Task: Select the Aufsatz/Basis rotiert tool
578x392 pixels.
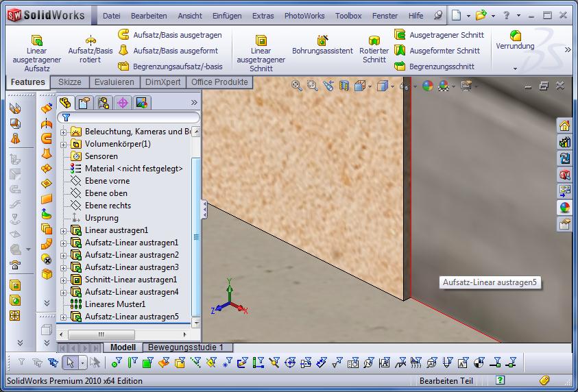Action: [91, 40]
